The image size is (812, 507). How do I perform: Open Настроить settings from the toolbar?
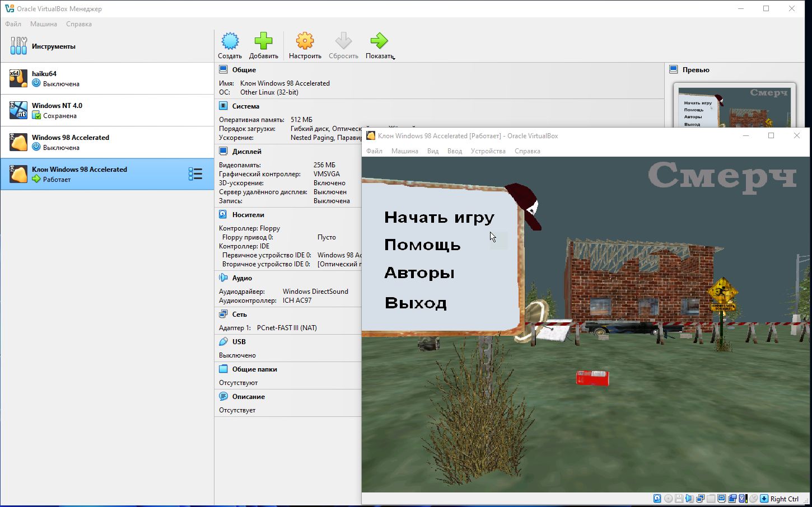click(305, 45)
